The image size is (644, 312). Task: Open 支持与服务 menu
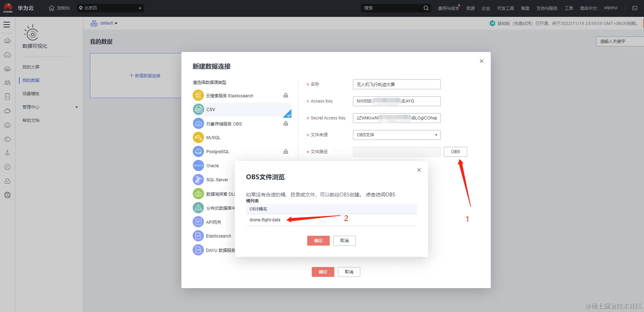click(547, 8)
